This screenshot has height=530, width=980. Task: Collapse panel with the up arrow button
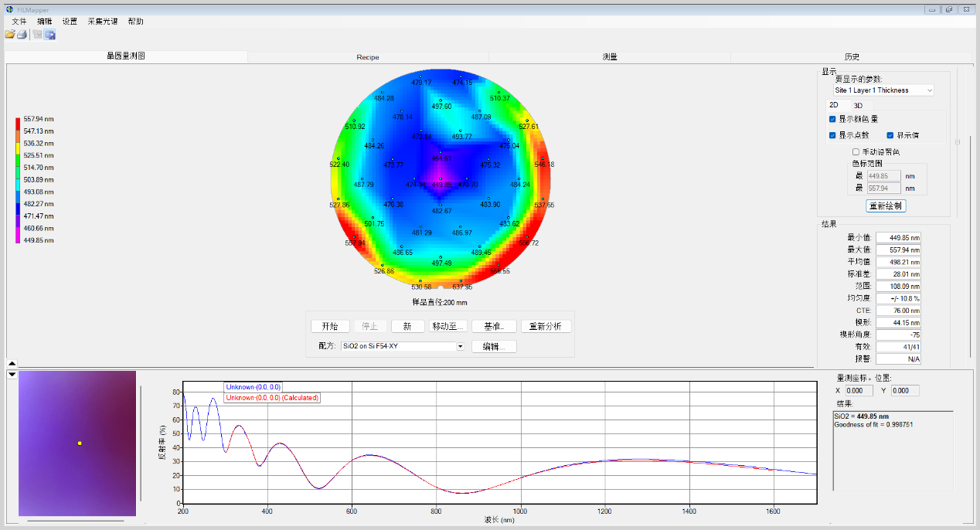tap(12, 363)
